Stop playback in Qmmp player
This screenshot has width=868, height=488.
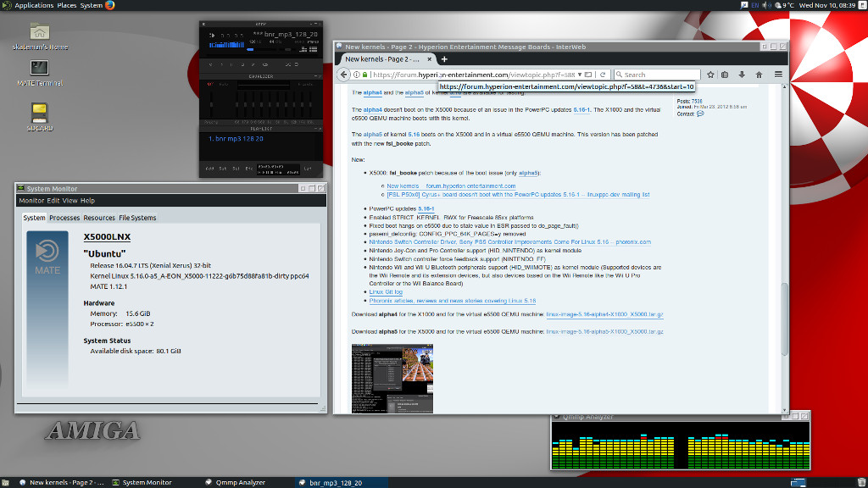(243, 64)
